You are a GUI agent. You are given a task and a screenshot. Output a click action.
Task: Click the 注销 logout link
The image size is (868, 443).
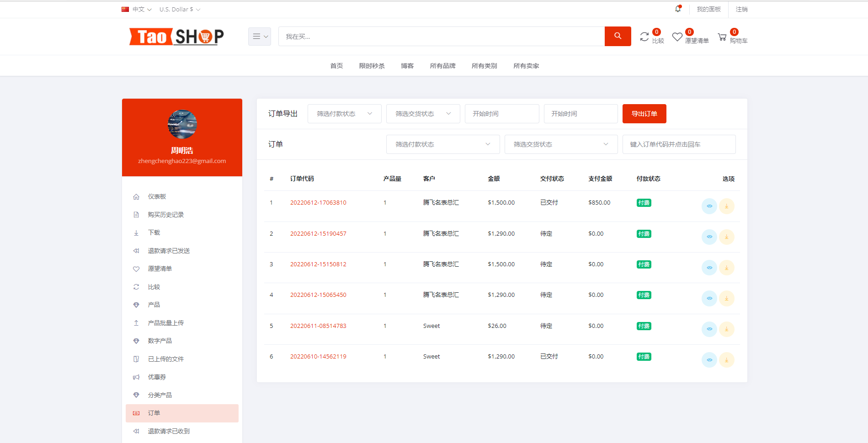741,9
